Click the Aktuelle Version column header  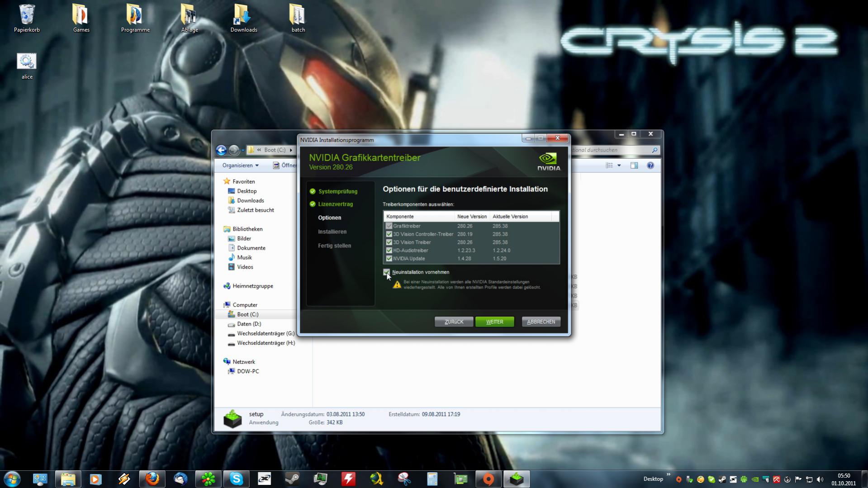(521, 217)
